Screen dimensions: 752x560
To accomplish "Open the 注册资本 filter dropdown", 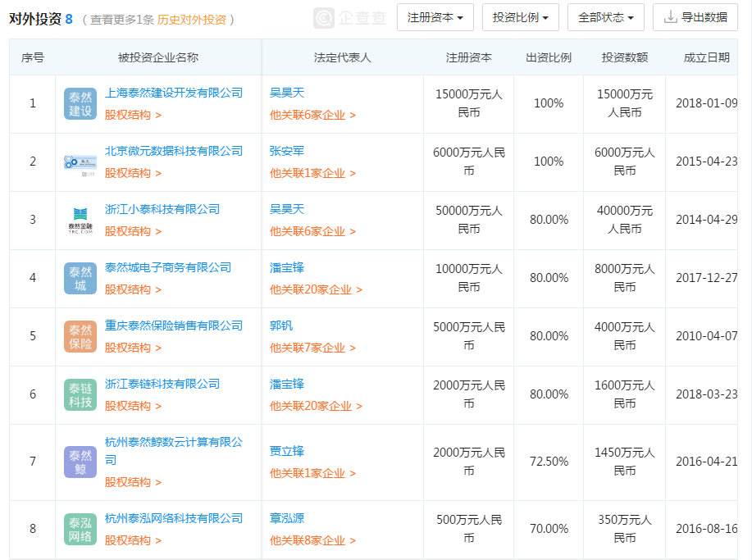I will point(435,17).
